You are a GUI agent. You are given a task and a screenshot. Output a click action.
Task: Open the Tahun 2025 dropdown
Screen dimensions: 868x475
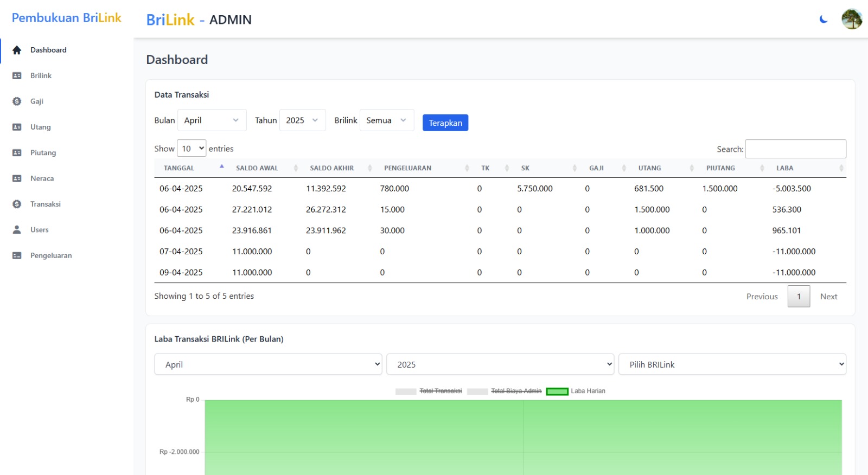tap(302, 120)
